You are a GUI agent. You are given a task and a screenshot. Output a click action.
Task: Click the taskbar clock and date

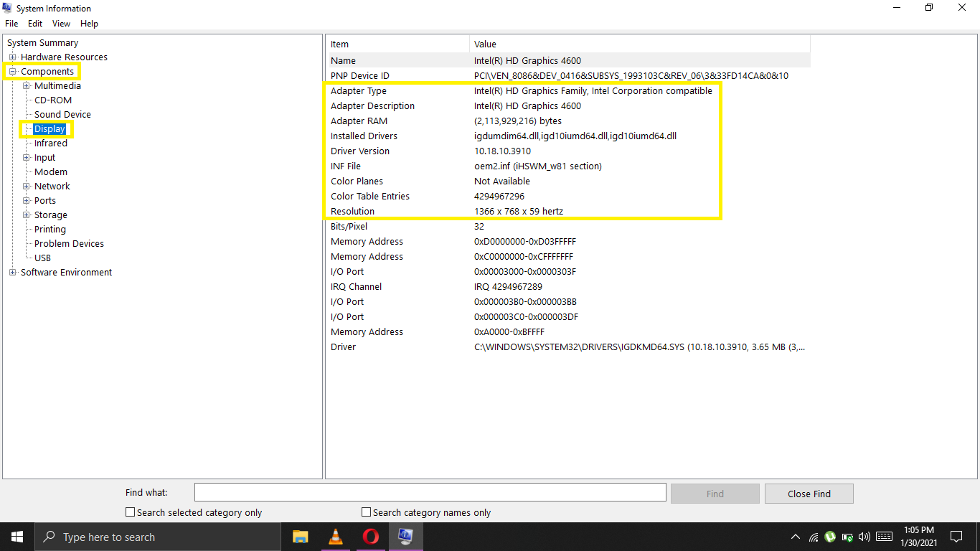[919, 537]
